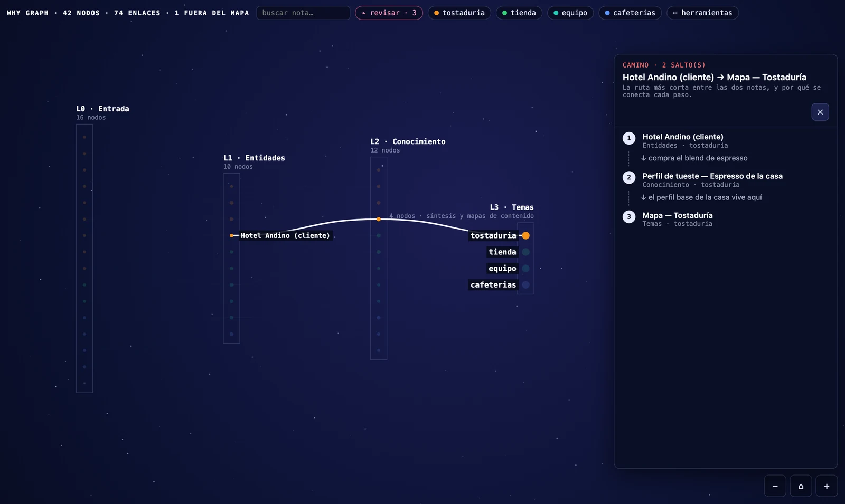Click the tienda label in Temas column
Viewport: 845px width, 504px height.
[502, 252]
